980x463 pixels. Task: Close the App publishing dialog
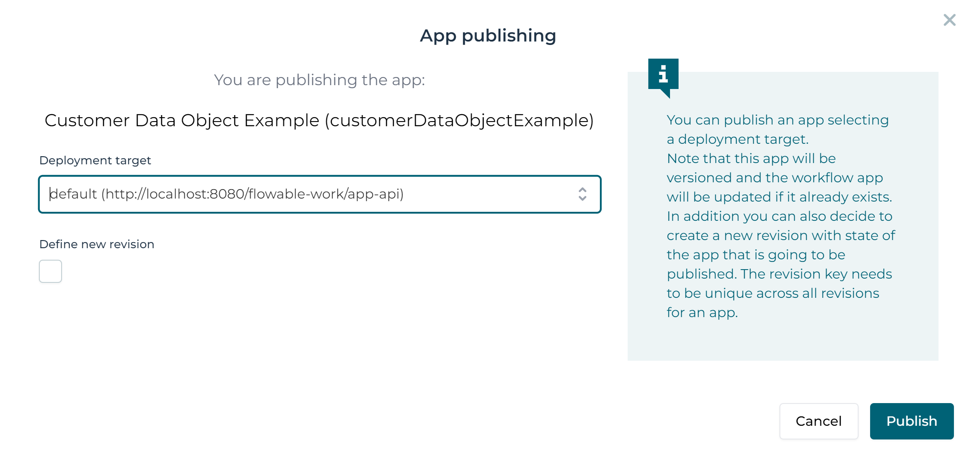[949, 20]
